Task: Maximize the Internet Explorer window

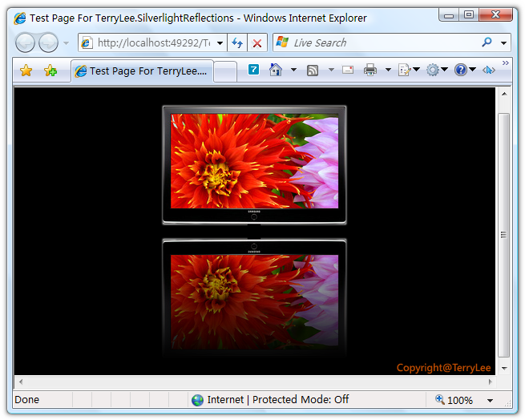Action: [x=469, y=15]
